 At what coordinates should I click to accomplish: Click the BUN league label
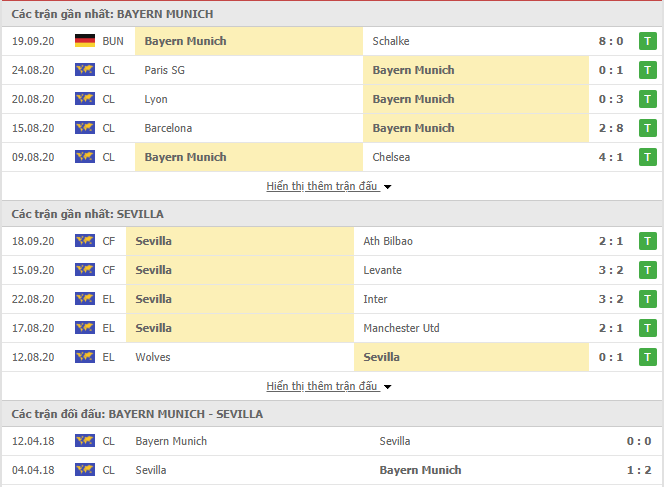(113, 41)
